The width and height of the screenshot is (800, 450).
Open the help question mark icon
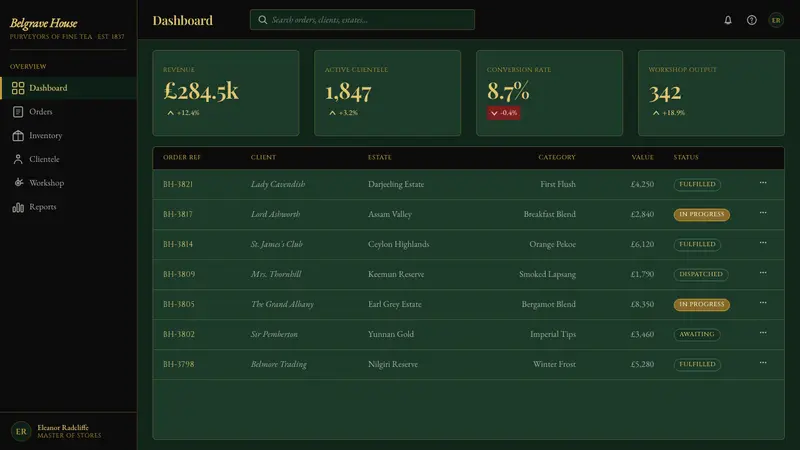tap(752, 20)
